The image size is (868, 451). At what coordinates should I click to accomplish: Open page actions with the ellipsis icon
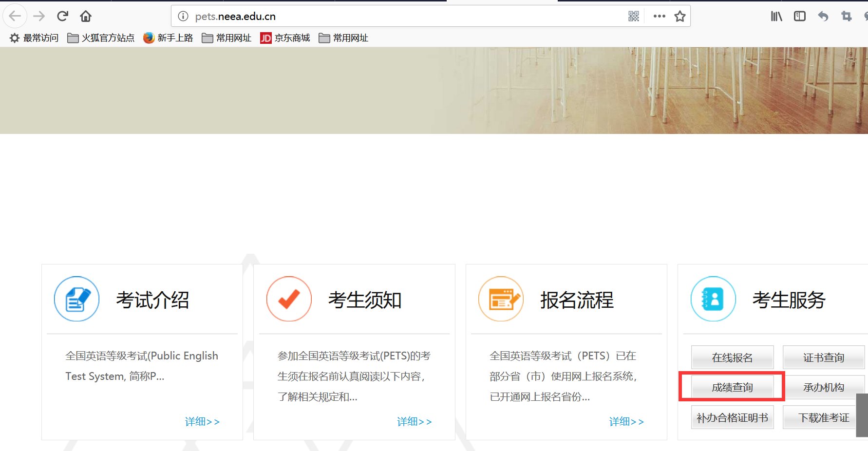(659, 16)
